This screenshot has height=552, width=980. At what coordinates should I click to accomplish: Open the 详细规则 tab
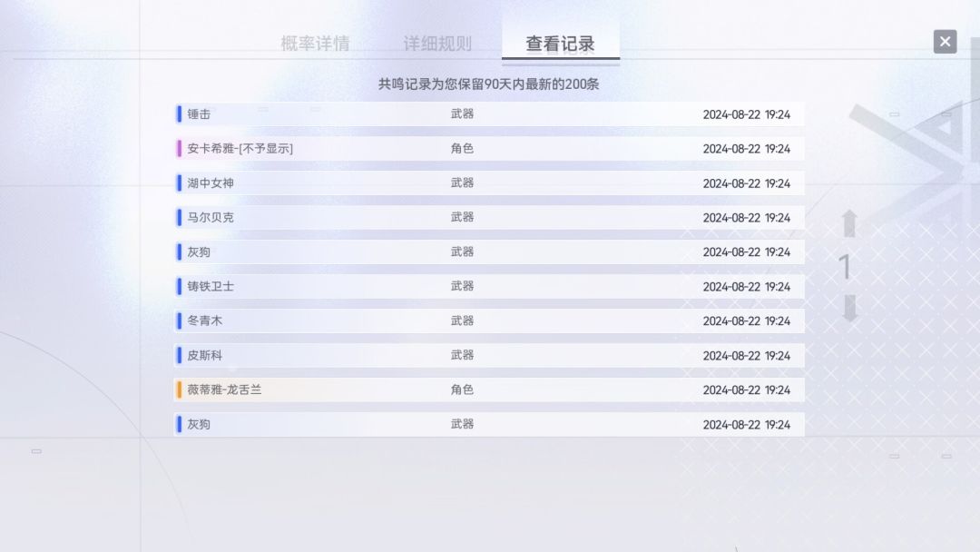pyautogui.click(x=437, y=44)
